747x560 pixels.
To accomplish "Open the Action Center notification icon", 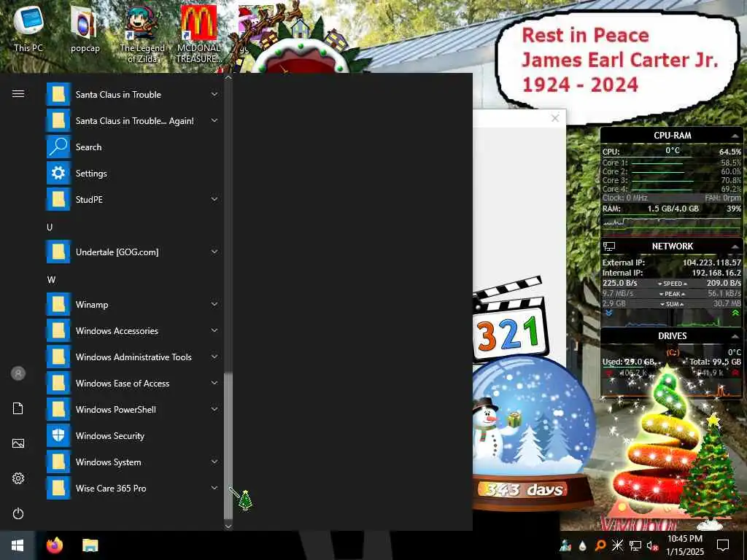I will coord(723,545).
